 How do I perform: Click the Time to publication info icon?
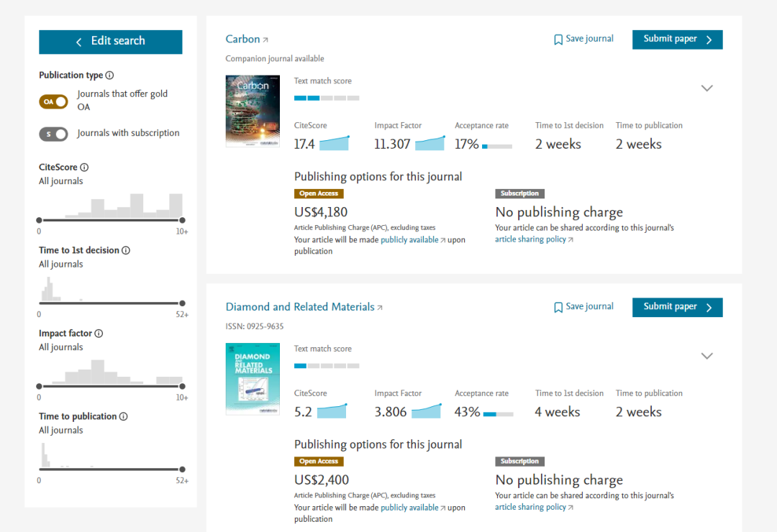123,416
